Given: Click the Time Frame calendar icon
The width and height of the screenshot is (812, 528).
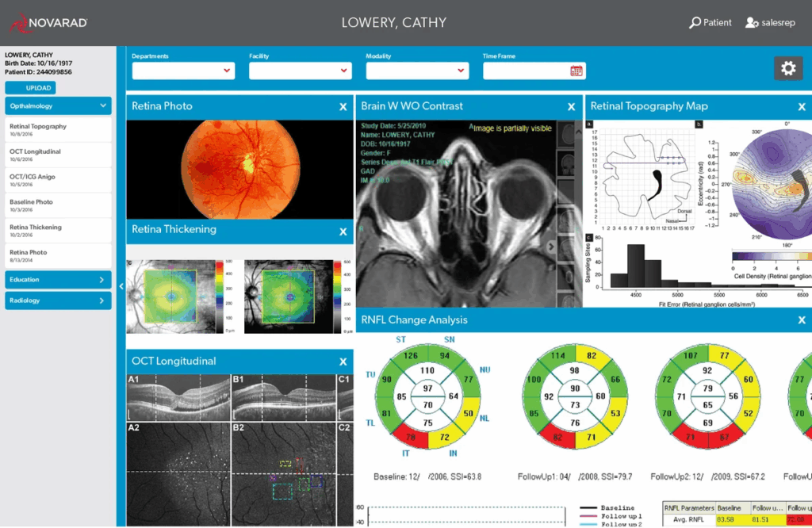Looking at the screenshot, I should point(576,71).
